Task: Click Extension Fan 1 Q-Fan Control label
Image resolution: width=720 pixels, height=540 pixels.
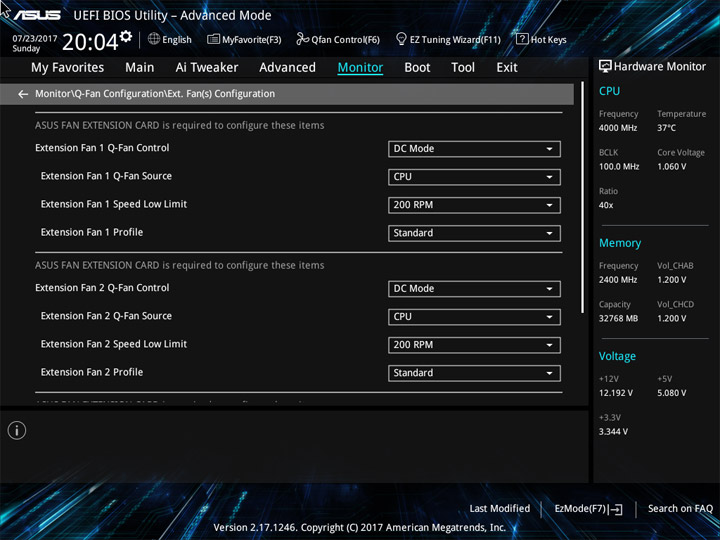Action: pos(102,148)
